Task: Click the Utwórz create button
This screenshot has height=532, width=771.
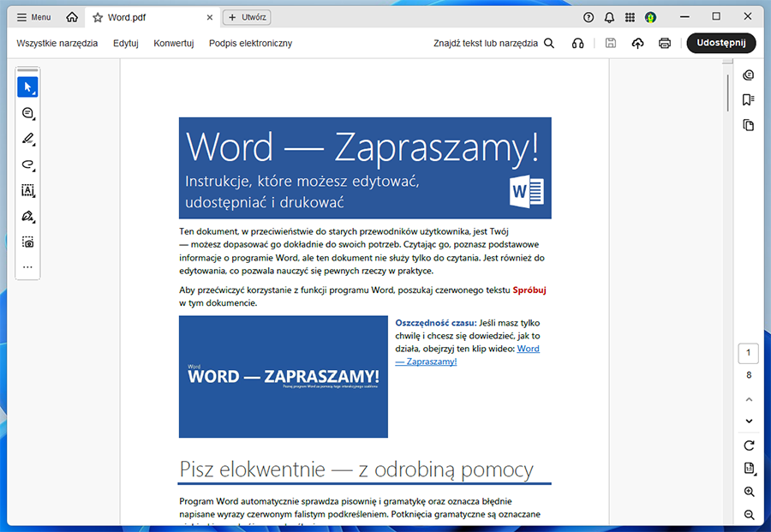Action: [x=247, y=17]
